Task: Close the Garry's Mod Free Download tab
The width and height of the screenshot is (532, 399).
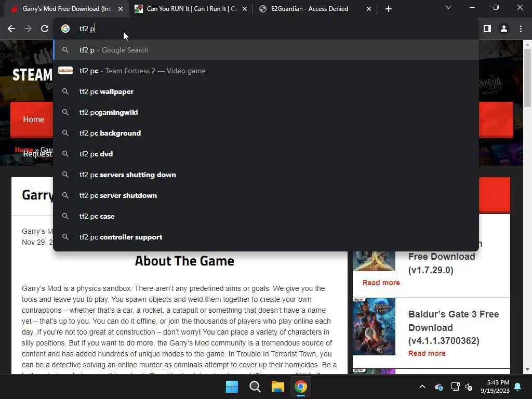Action: (121, 9)
